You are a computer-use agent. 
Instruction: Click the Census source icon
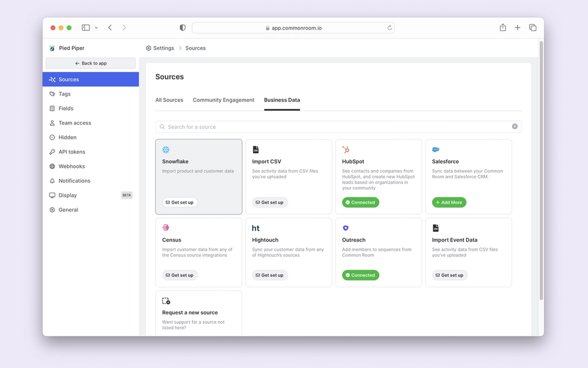pos(167,227)
